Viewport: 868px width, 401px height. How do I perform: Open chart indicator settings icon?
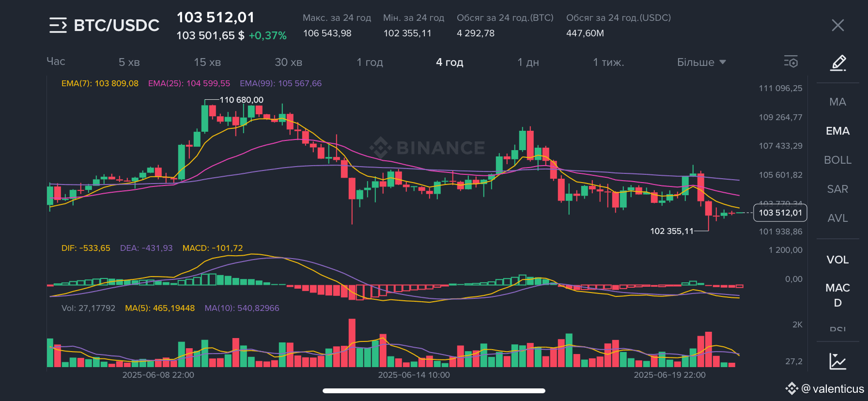click(791, 62)
